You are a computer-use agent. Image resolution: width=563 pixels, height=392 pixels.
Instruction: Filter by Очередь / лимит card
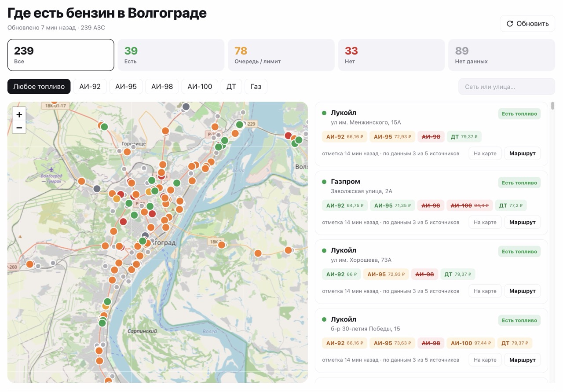[x=281, y=55]
